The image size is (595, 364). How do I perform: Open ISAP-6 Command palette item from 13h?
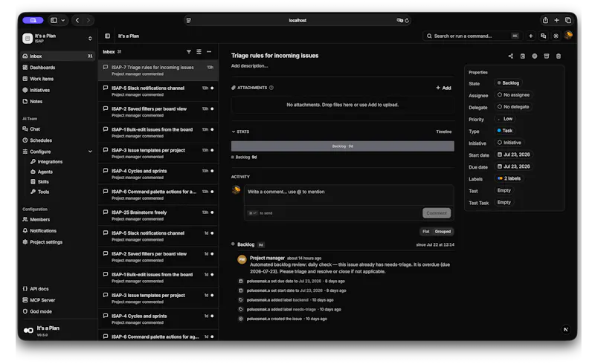pyautogui.click(x=158, y=195)
